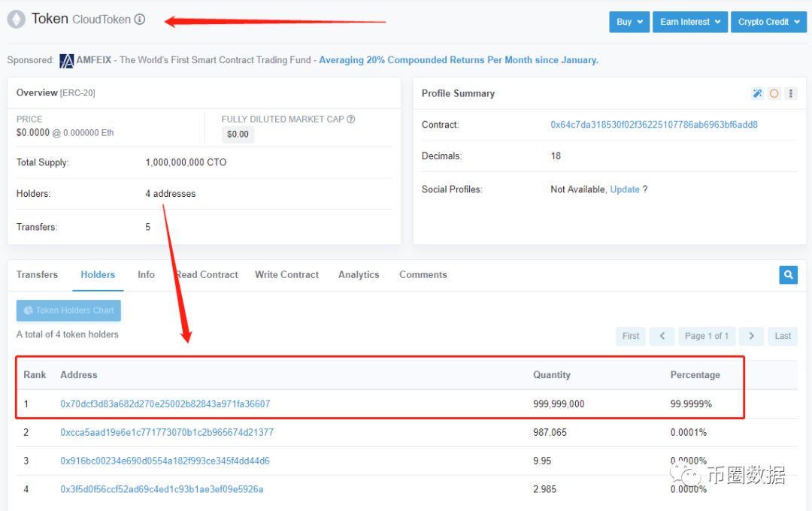Open the contract address link 0x64c7da31…
Screen dimensions: 812x511
[653, 125]
